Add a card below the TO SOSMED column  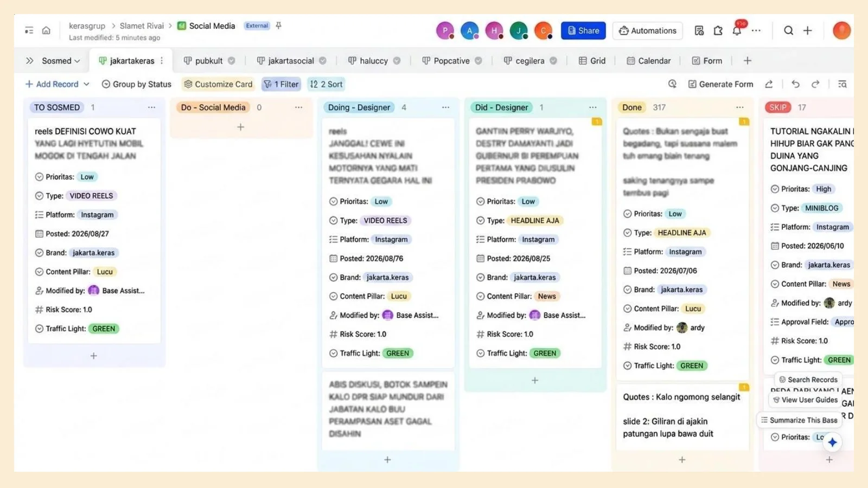click(x=94, y=356)
